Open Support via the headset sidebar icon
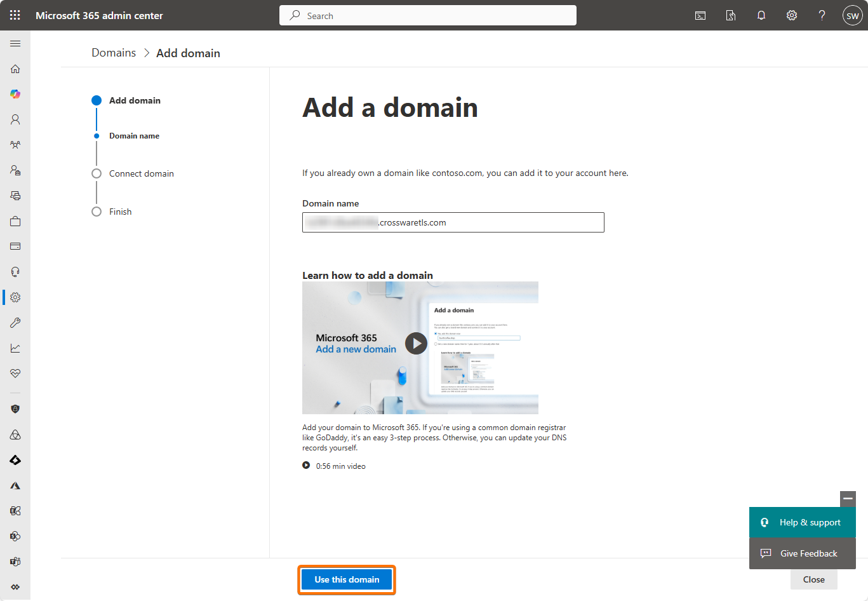The height and width of the screenshot is (601, 868). (x=15, y=272)
